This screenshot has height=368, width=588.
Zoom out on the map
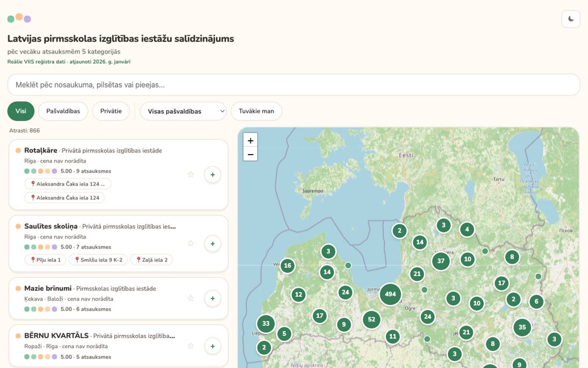tap(251, 154)
